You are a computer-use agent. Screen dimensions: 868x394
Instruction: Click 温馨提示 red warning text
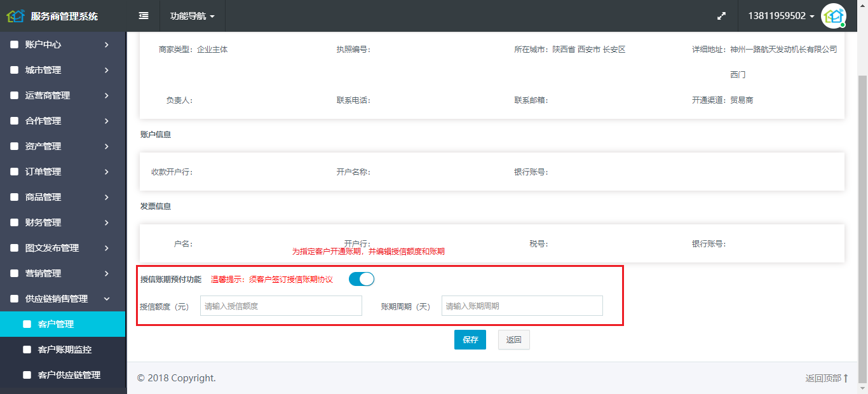[x=272, y=279]
